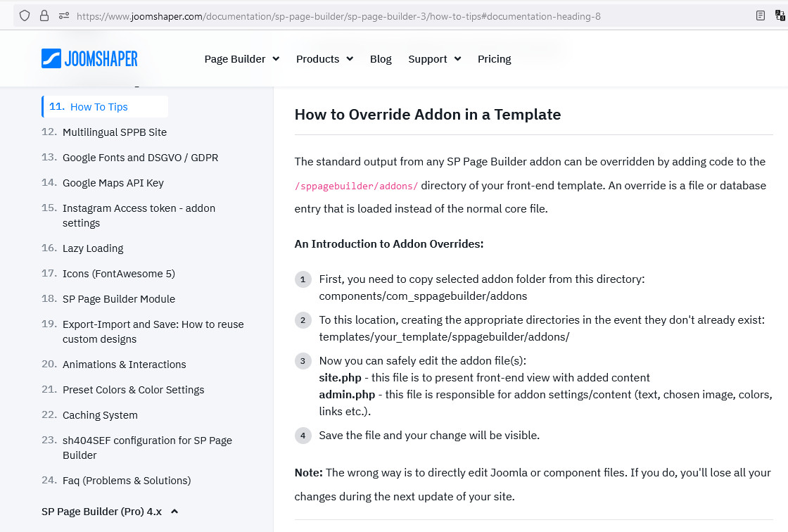Open the Multilingual SPPB Site doc link

point(114,132)
